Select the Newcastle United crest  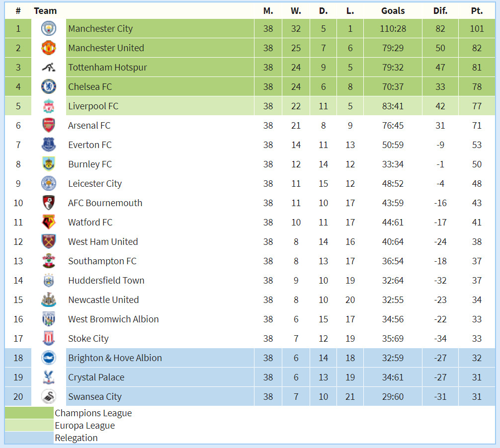tap(49, 299)
